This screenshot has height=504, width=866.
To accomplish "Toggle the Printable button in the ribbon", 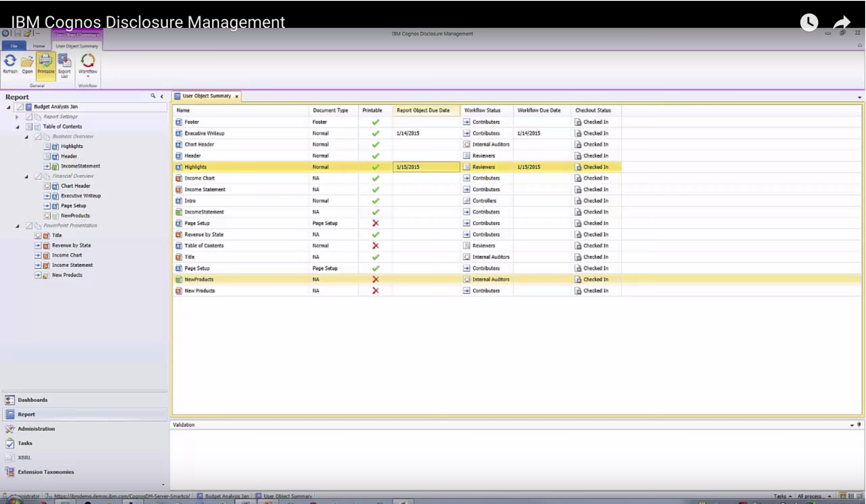I will point(46,65).
